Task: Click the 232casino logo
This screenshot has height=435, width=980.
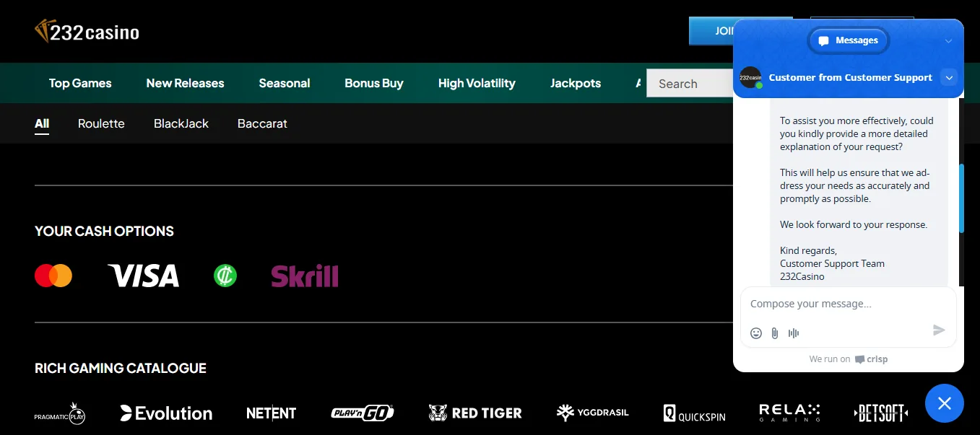Action: 87,31
